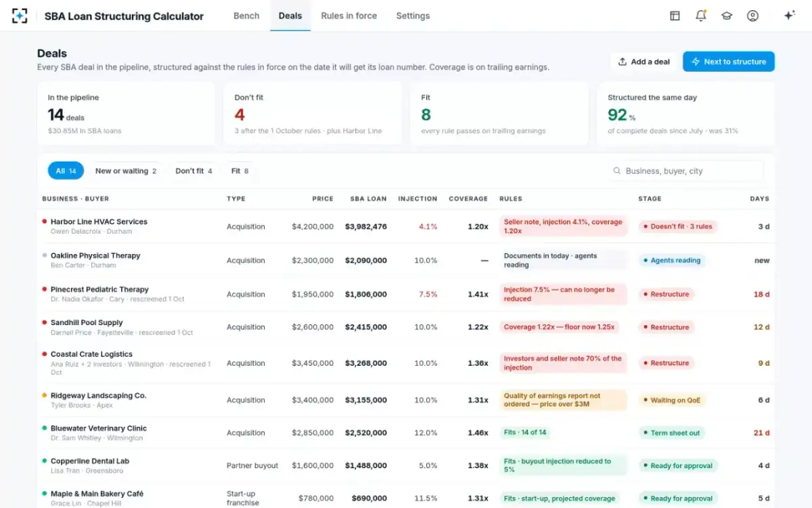The width and height of the screenshot is (812, 508).
Task: Click the 1.46x coverage value
Action: [478, 433]
